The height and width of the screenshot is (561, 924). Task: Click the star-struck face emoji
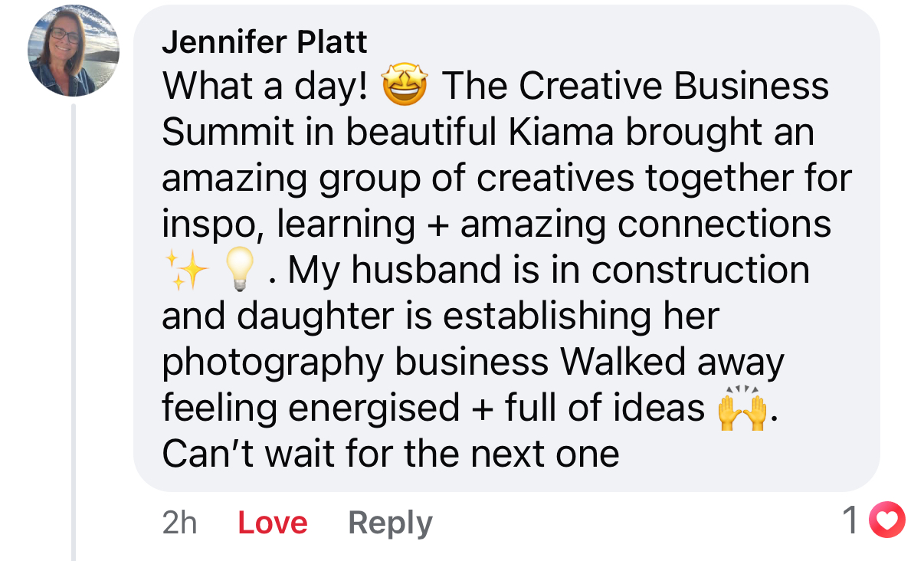point(406,87)
